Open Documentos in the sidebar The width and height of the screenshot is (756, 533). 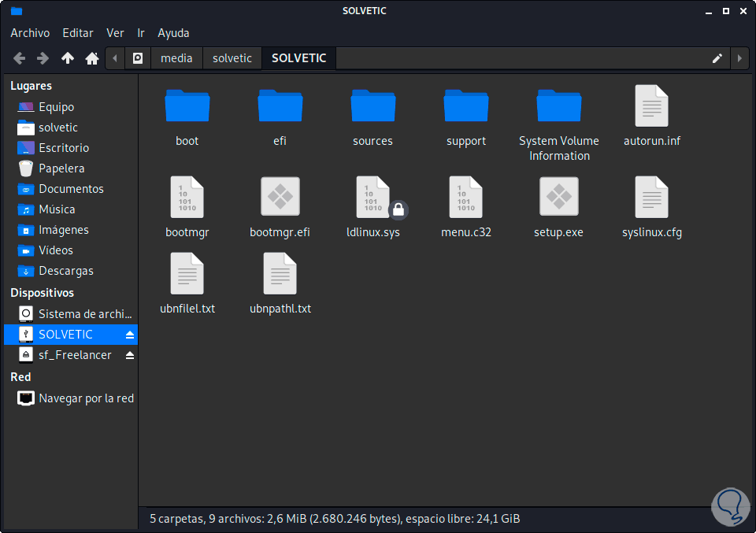pos(71,189)
